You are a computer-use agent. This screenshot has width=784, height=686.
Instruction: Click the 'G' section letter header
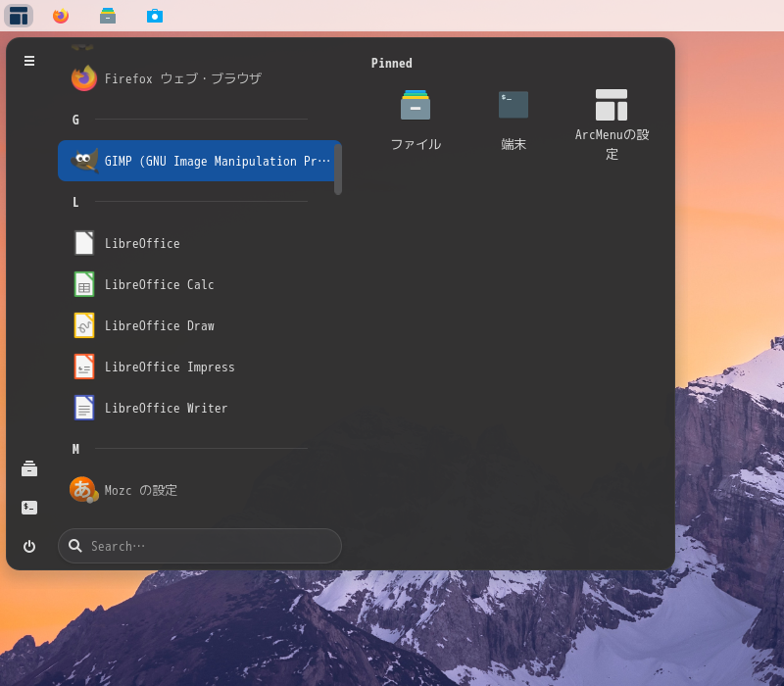click(x=75, y=120)
